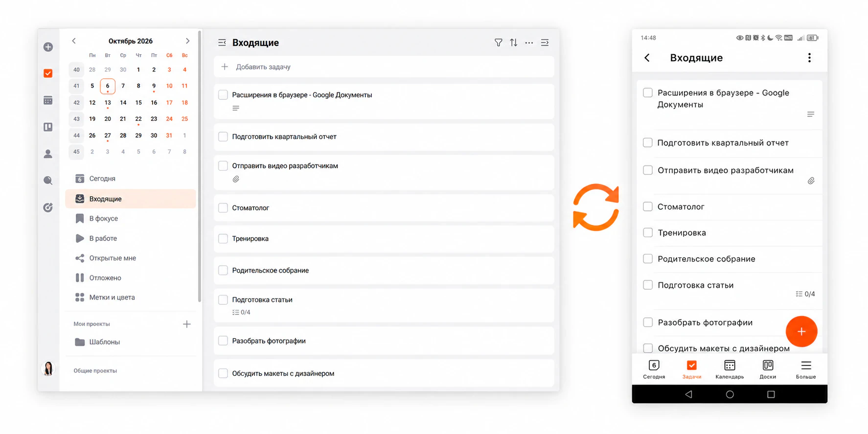Open the orange tasks checkmark icon in desktop rail

click(x=48, y=73)
